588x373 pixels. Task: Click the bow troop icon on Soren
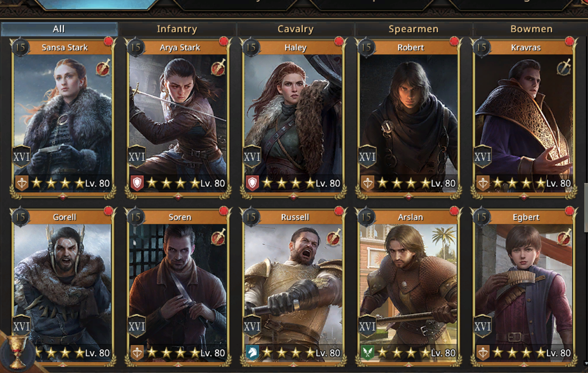[137, 353]
